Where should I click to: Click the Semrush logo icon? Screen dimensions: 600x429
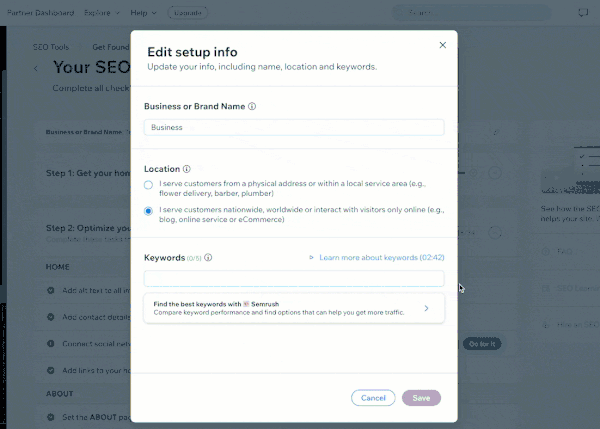click(x=246, y=304)
